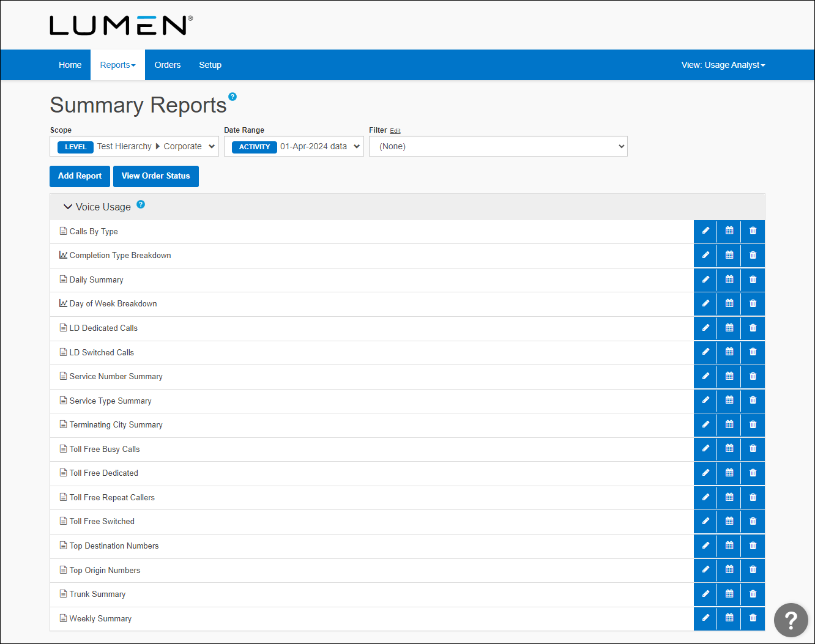This screenshot has height=644, width=815.
Task: Delete the Daily Summary report
Action: (753, 279)
